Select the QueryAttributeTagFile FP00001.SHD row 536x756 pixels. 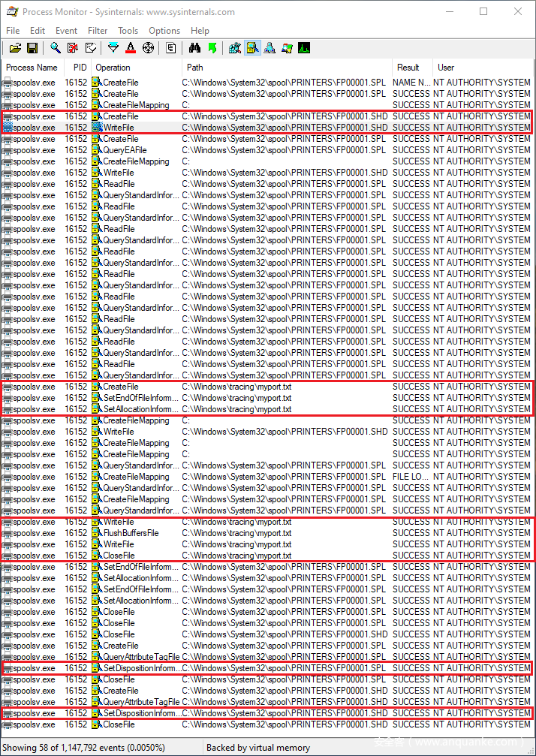[267, 702]
